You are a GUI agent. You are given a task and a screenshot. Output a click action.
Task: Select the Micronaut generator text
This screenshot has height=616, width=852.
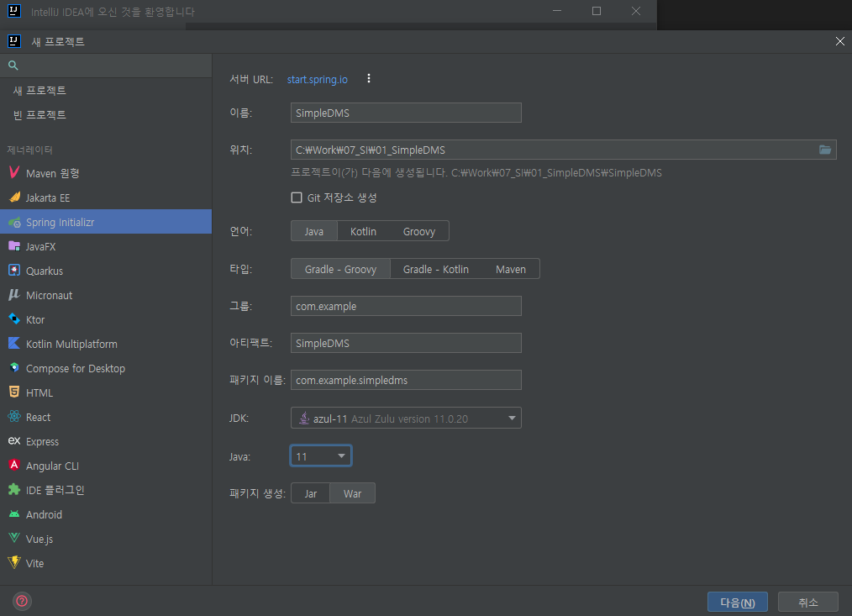(49, 295)
